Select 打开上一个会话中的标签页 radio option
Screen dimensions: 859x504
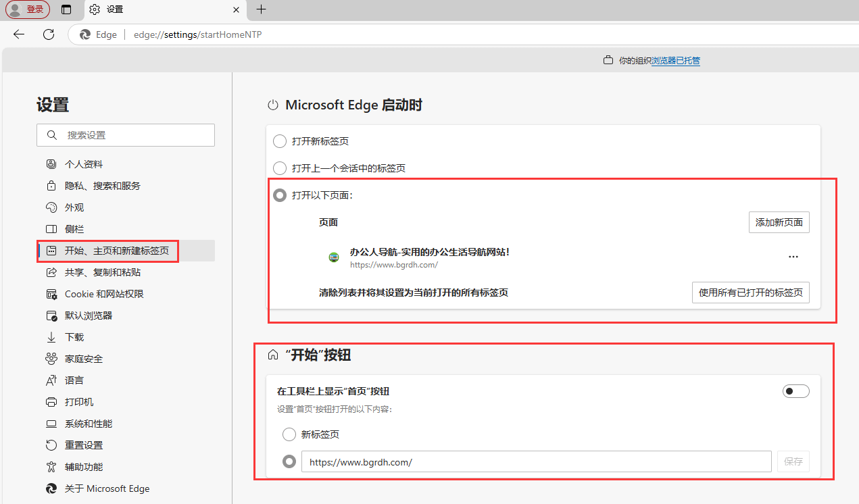pos(279,168)
